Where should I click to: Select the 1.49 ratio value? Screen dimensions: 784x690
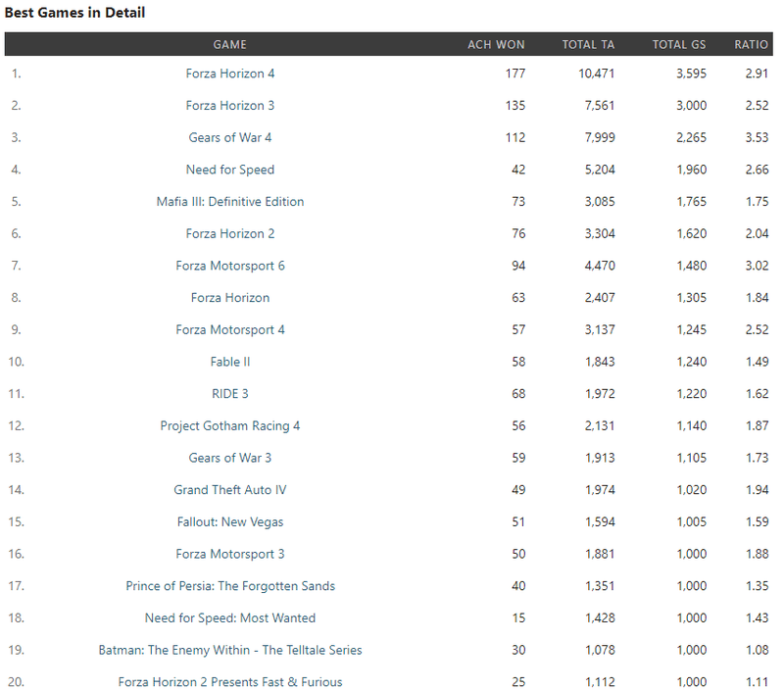coord(757,362)
